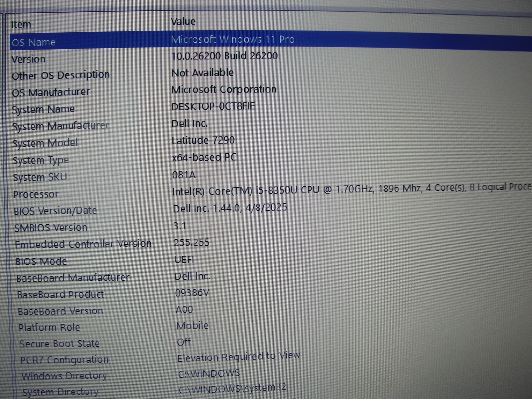532x399 pixels.
Task: Select the SMBIOS Version row
Action: [51, 228]
